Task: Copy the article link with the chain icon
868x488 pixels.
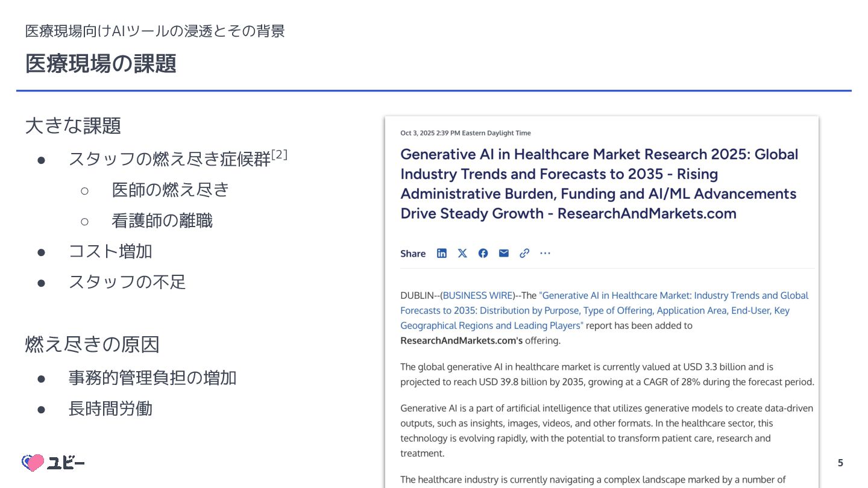Action: click(x=524, y=253)
